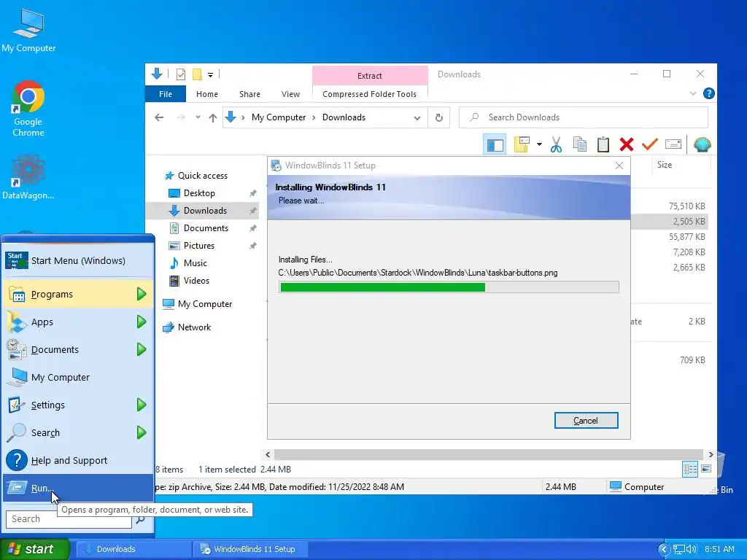Screen dimensions: 747x560
Task: Open Help and Support in start menu
Action: [77, 461]
